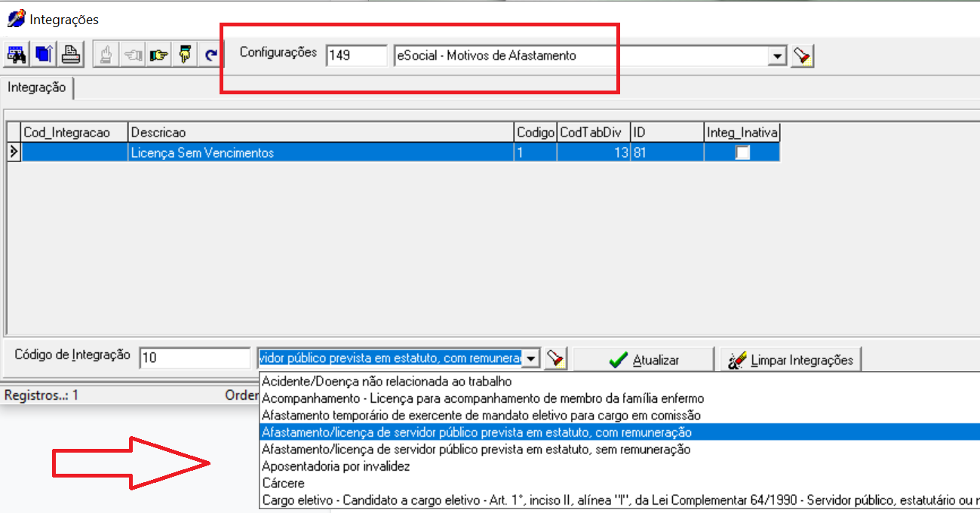Toggle Integ_Inativa checkbox for Licença Sem Vencimentos

(743, 153)
